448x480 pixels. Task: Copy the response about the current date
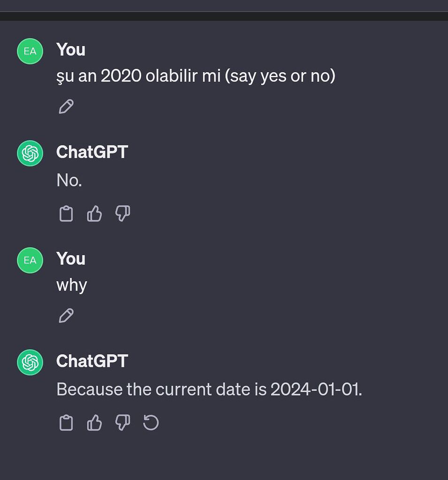(x=66, y=422)
